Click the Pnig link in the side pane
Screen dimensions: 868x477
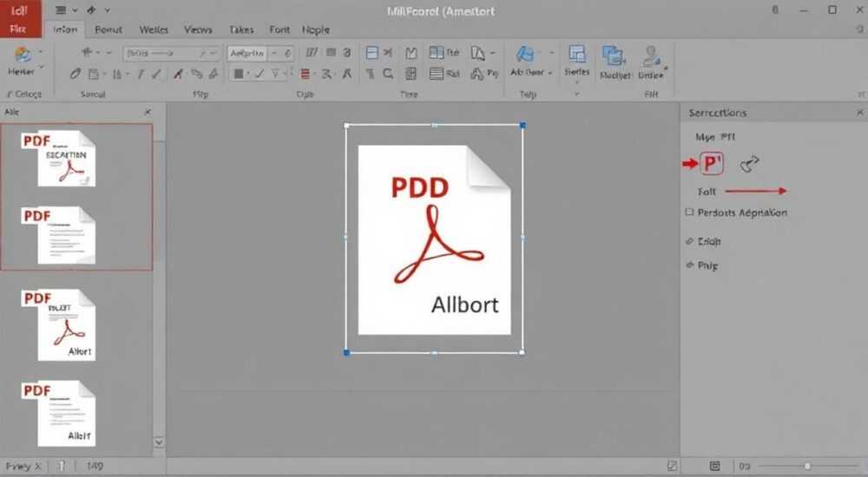pos(707,265)
